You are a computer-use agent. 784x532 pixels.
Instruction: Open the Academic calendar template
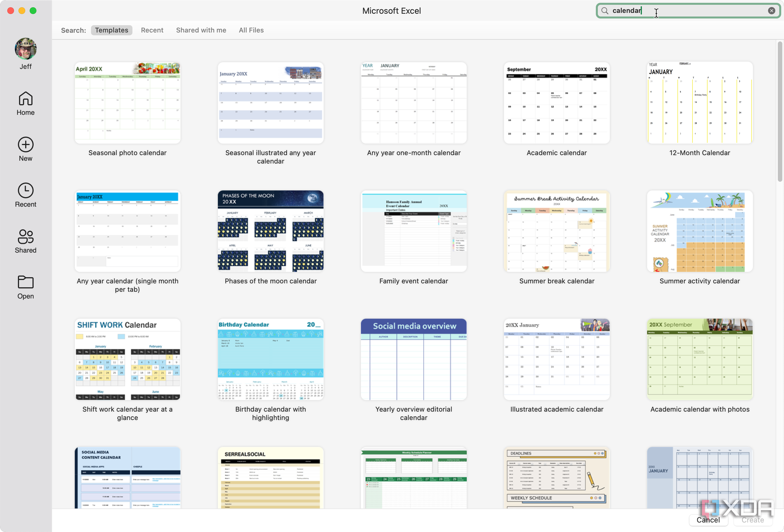click(556, 103)
